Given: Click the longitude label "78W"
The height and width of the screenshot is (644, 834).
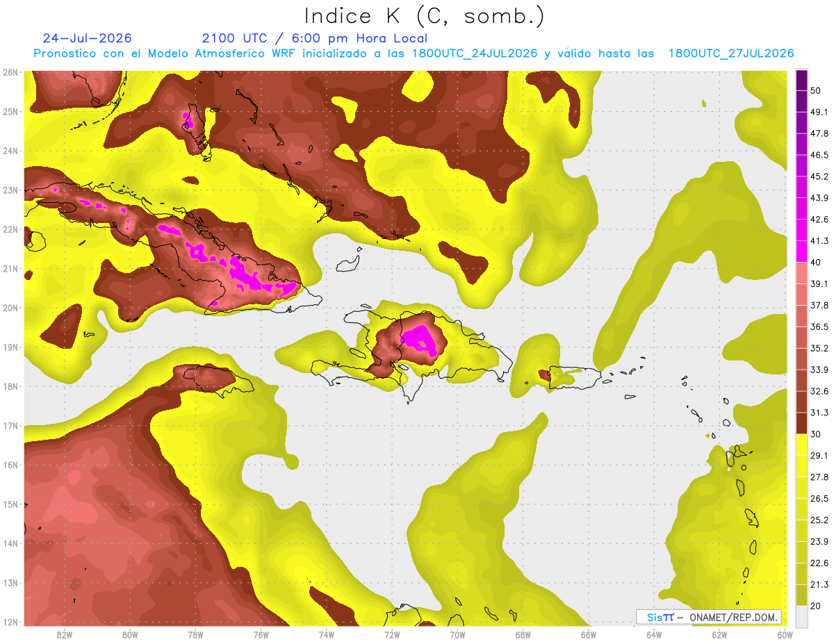Looking at the screenshot, I should [195, 634].
